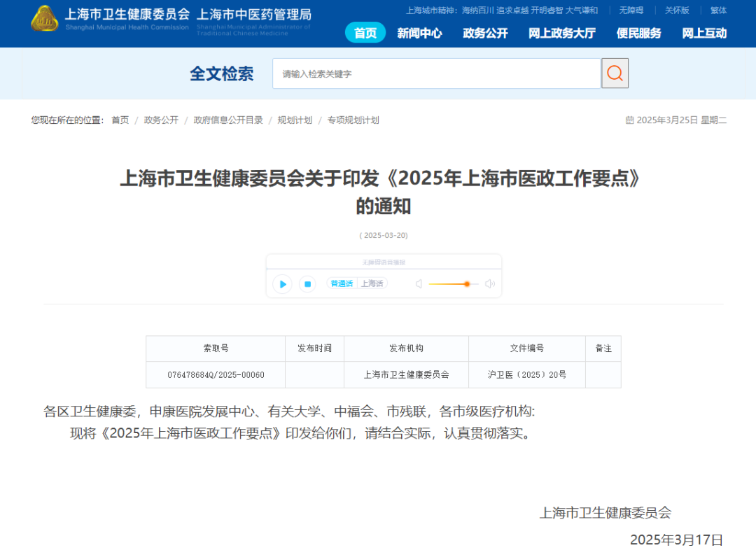Toggle 无障碍 accessibility mode

pyautogui.click(x=631, y=10)
